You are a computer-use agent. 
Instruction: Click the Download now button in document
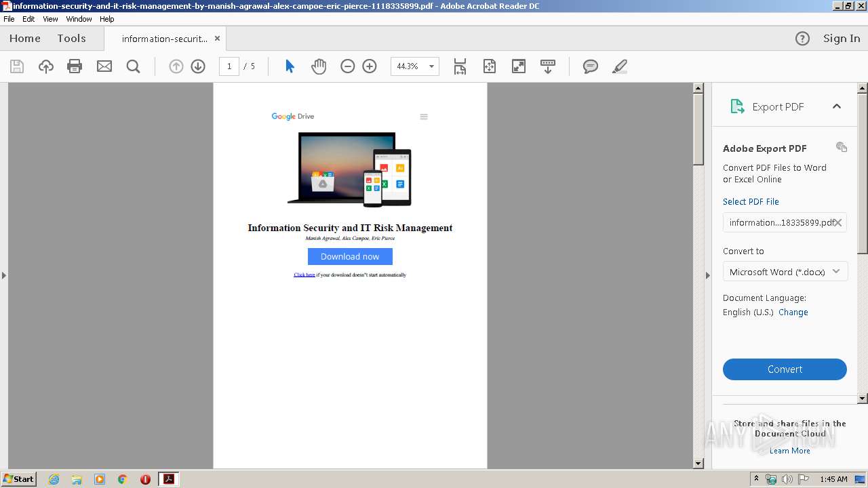click(x=350, y=256)
